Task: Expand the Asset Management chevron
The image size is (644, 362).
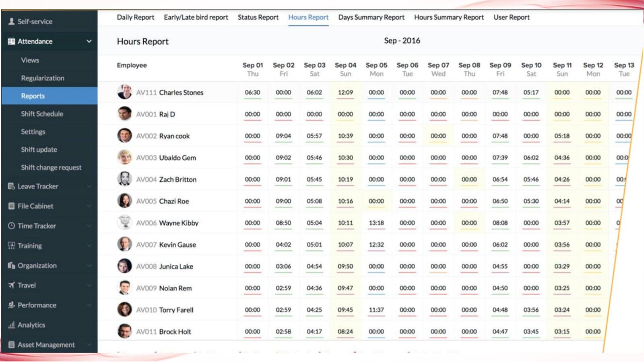Action: coord(89,345)
